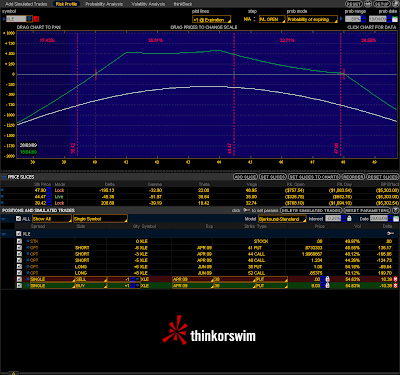
Task: Collapse the Price Slices section
Action: click(x=4, y=177)
